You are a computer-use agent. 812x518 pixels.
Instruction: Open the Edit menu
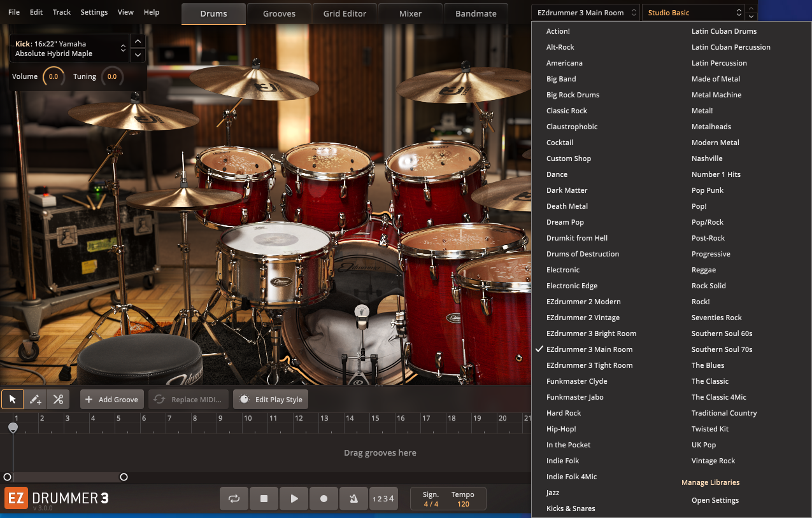36,12
